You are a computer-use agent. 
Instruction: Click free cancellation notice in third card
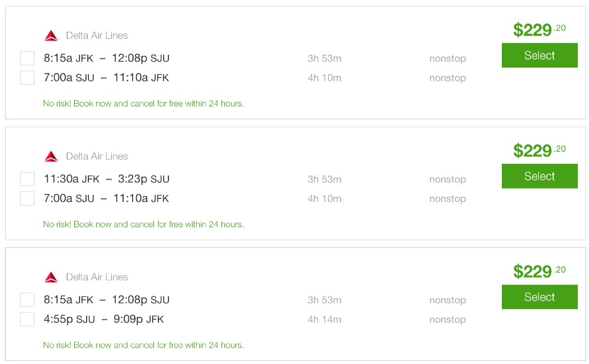[143, 345]
